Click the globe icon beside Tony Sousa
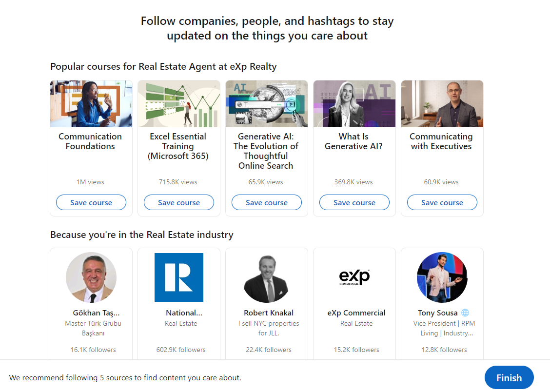 tap(465, 313)
